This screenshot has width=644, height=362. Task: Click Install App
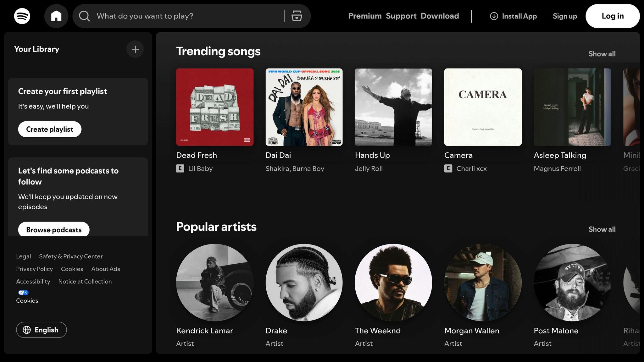(x=513, y=16)
